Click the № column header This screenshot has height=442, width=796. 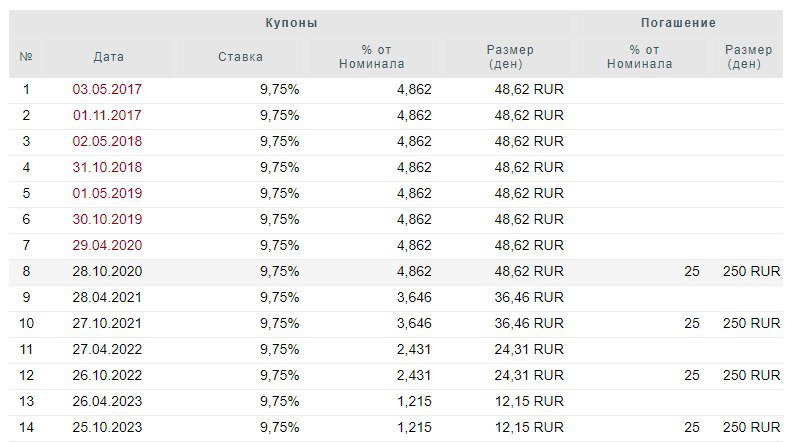click(26, 57)
